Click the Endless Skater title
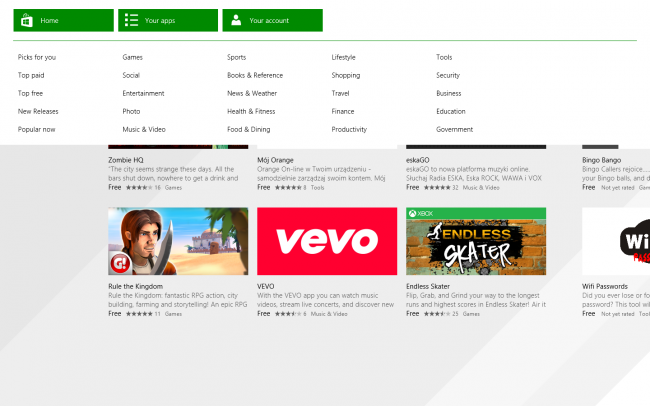The image size is (650, 406). [x=428, y=287]
